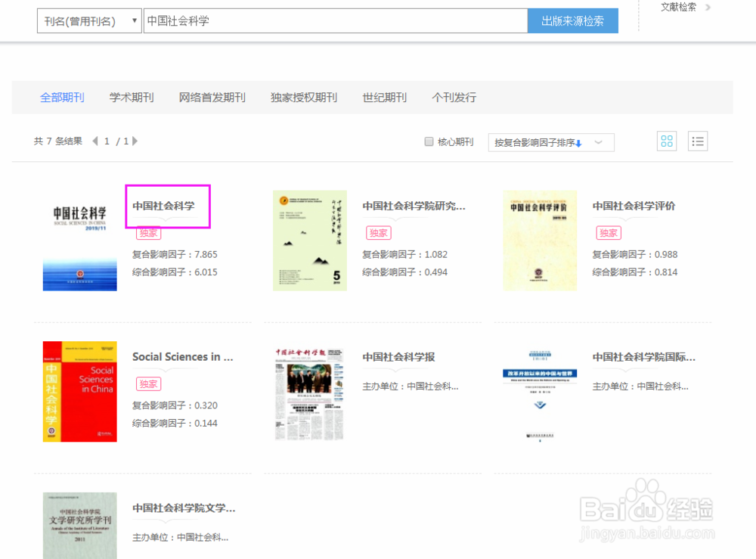Image resolution: width=756 pixels, height=559 pixels.
Task: Click 主办单位 text under 中国社会科学院国际
Action: pyautogui.click(x=640, y=387)
